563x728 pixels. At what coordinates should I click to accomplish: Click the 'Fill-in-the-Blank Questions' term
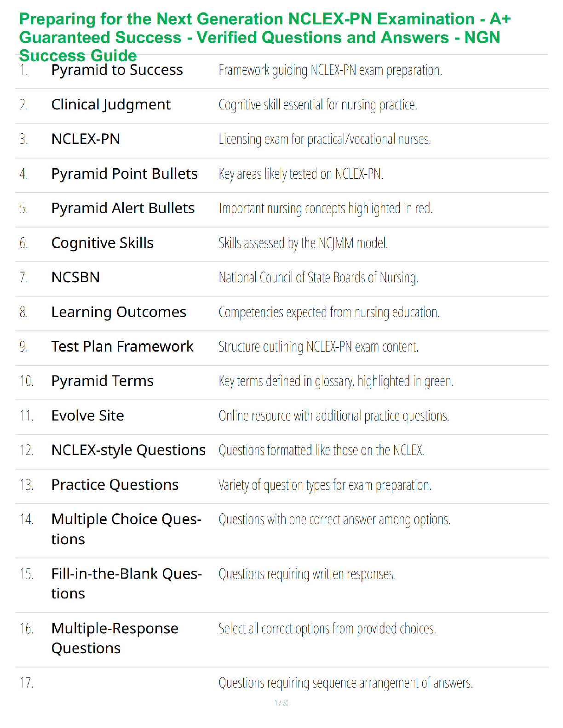point(126,583)
